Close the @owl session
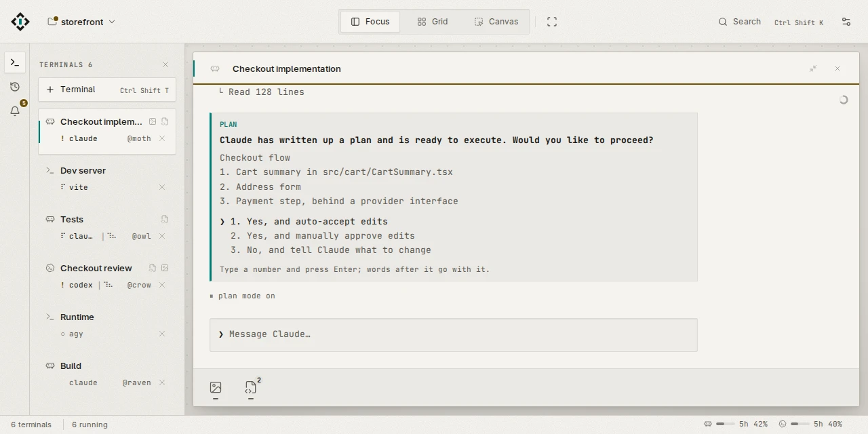 tap(162, 236)
